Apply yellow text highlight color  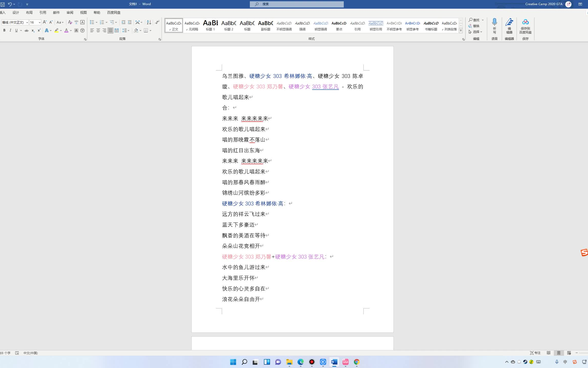(56, 30)
